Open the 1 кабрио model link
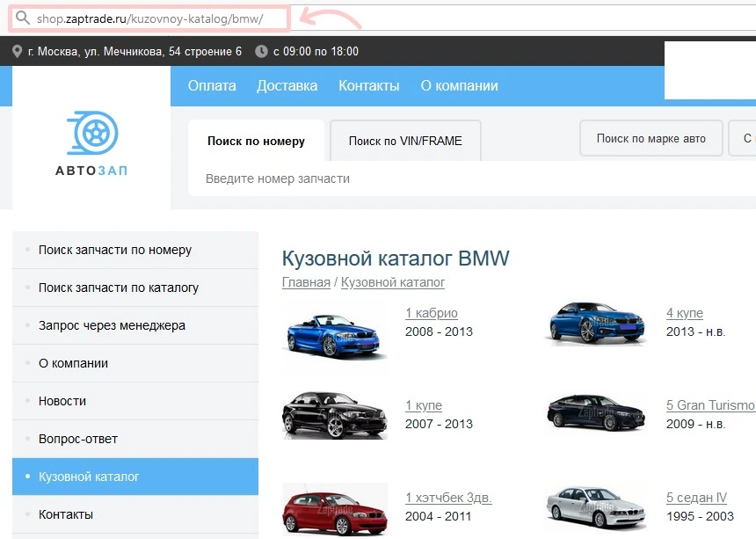This screenshot has height=539, width=756. (x=431, y=313)
